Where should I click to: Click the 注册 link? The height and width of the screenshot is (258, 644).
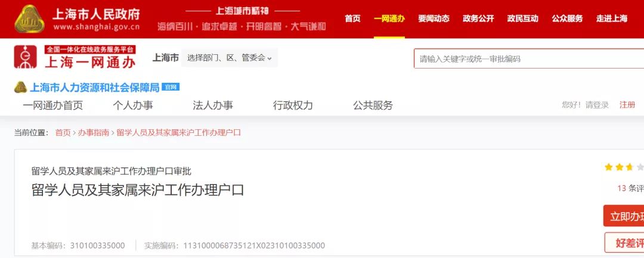(627, 105)
